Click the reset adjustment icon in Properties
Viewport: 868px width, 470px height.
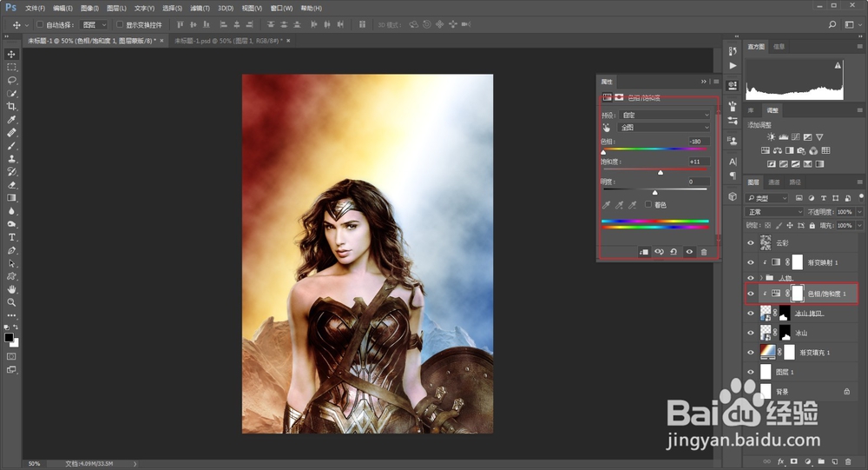(x=674, y=252)
